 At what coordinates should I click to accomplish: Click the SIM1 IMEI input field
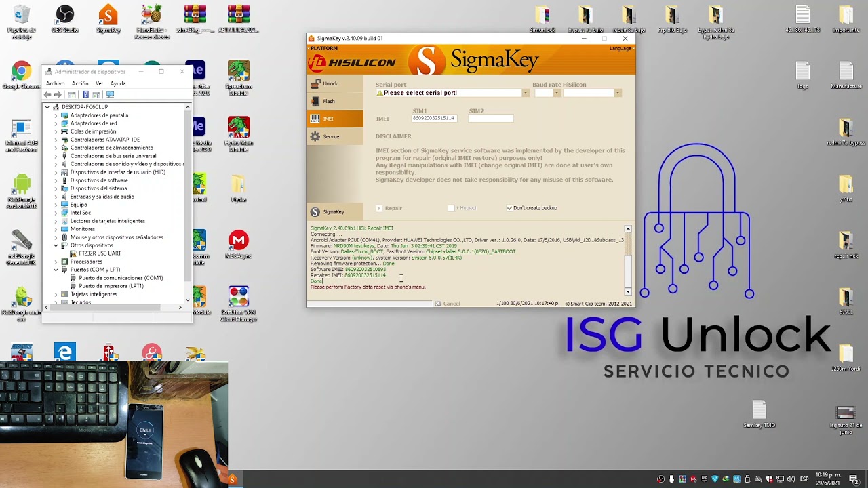(434, 118)
